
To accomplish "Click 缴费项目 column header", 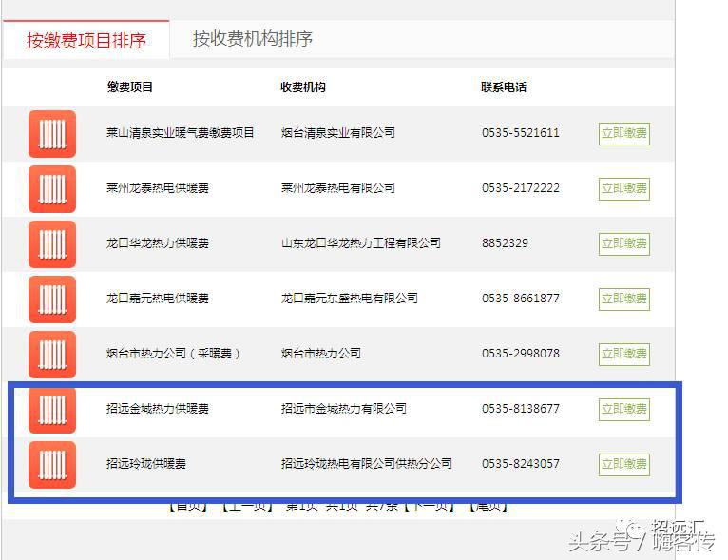I will [130, 87].
